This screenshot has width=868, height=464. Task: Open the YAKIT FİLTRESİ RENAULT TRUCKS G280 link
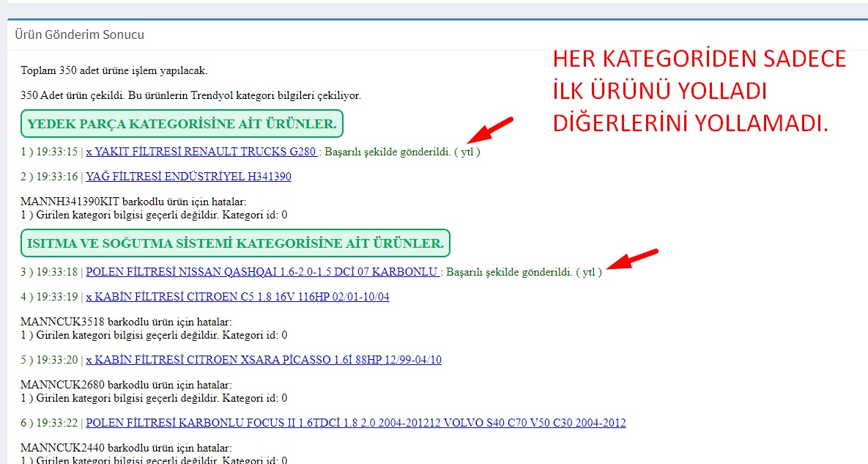click(x=201, y=152)
